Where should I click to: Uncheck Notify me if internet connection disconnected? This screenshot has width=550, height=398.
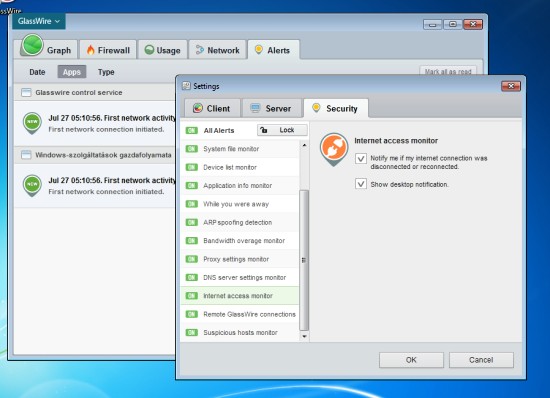(361, 158)
